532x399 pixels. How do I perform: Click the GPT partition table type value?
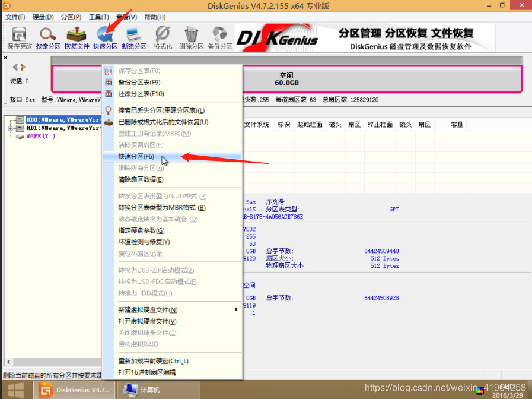click(x=394, y=210)
